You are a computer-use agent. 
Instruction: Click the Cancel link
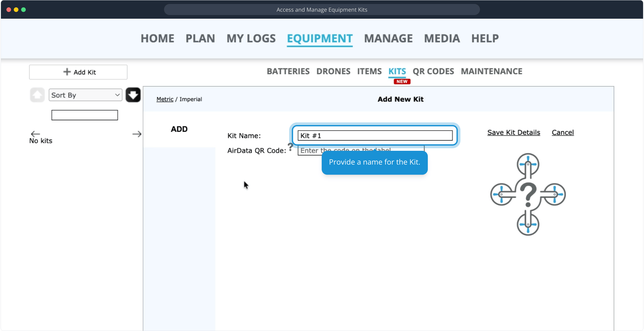click(x=562, y=132)
